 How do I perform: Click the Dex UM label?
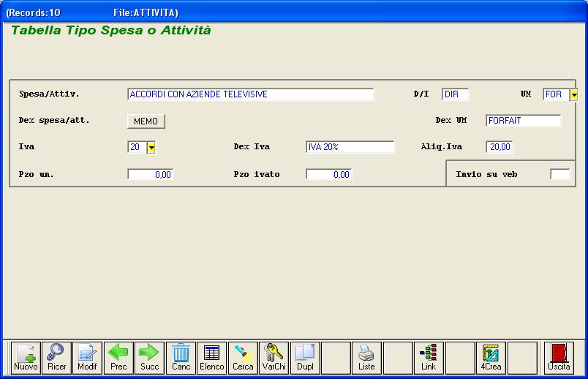click(x=451, y=120)
